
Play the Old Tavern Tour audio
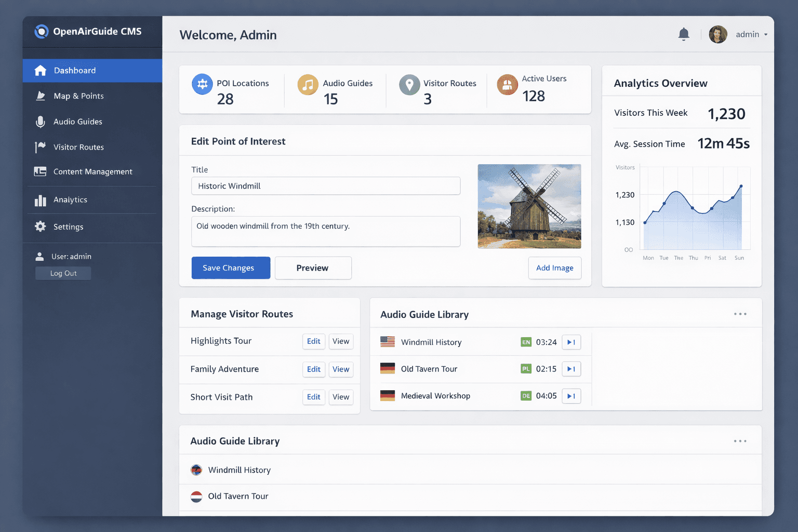571,369
